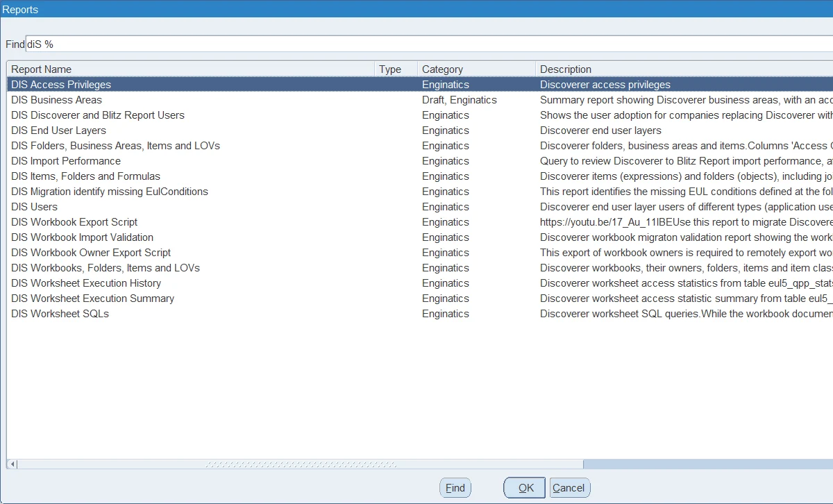Image resolution: width=833 pixels, height=504 pixels.
Task: Click the 'Discoverer end user layers' description
Action: 601,131
